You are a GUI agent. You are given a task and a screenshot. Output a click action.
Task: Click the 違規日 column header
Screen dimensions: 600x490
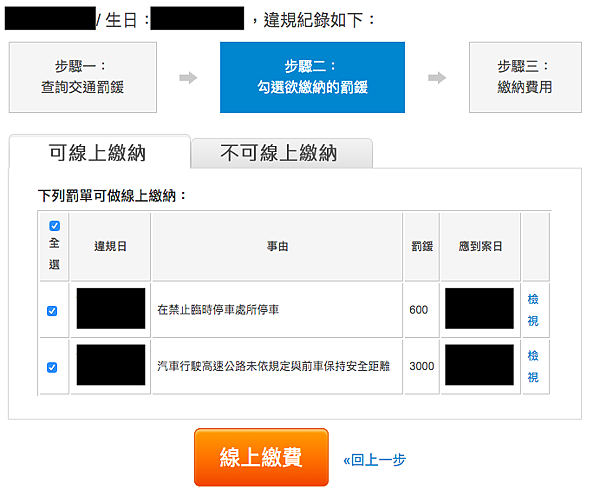click(110, 246)
